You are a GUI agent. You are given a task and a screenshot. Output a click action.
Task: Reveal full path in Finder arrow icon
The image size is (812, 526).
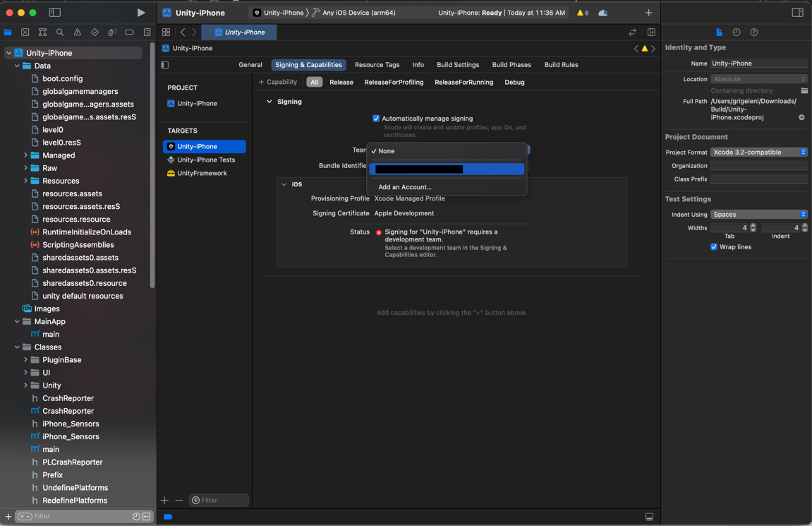click(x=801, y=117)
